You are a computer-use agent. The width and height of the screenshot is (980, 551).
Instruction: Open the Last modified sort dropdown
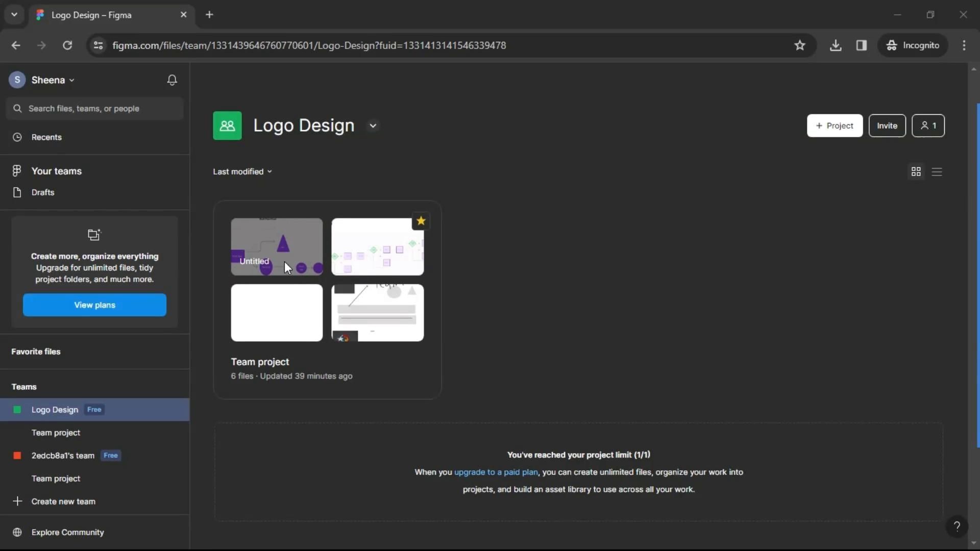pos(242,171)
